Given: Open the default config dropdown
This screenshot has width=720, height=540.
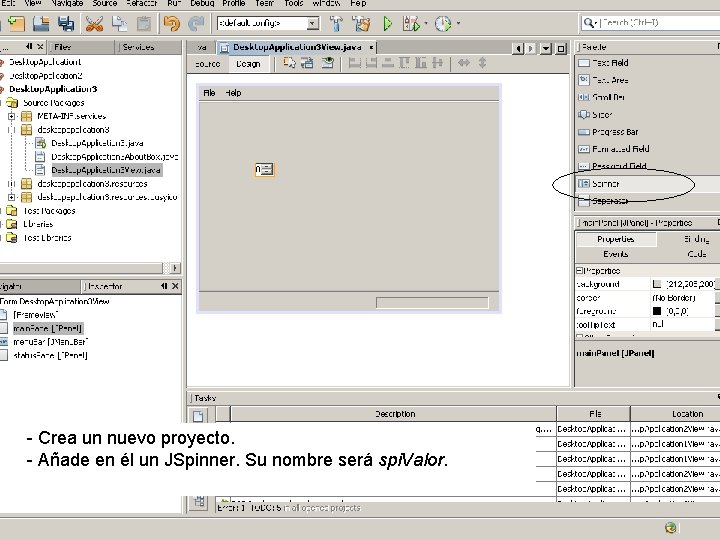Looking at the screenshot, I should tap(313, 23).
